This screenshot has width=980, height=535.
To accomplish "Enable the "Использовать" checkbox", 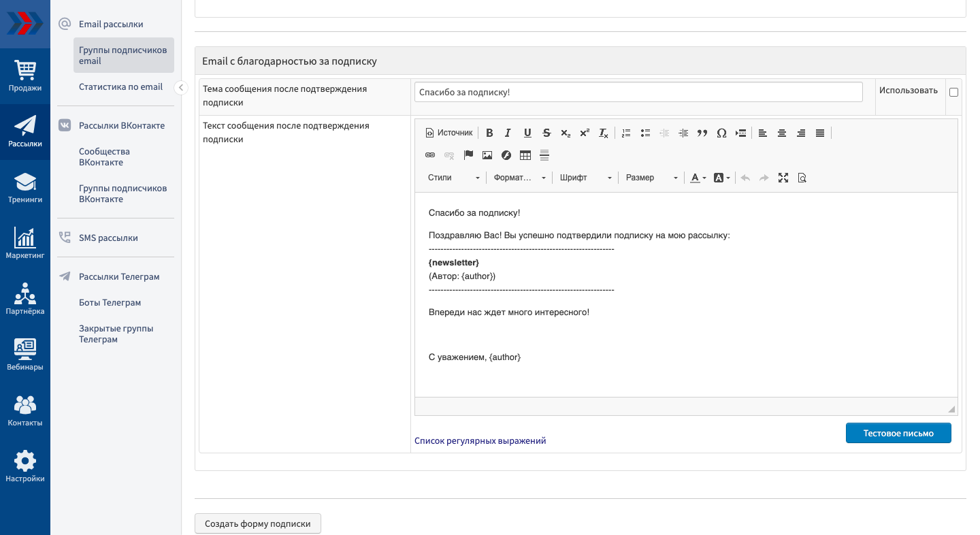I will [953, 92].
